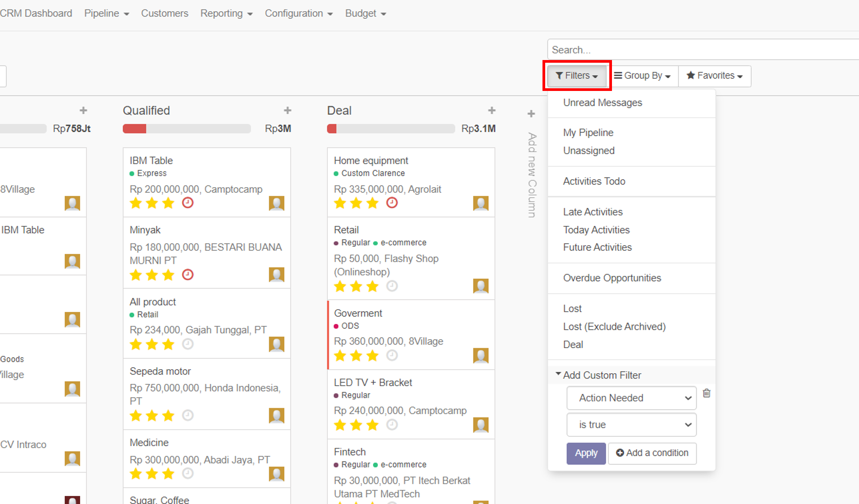Click the activity clock icon on Minyak card
Screen dimensions: 859x504
tap(188, 275)
